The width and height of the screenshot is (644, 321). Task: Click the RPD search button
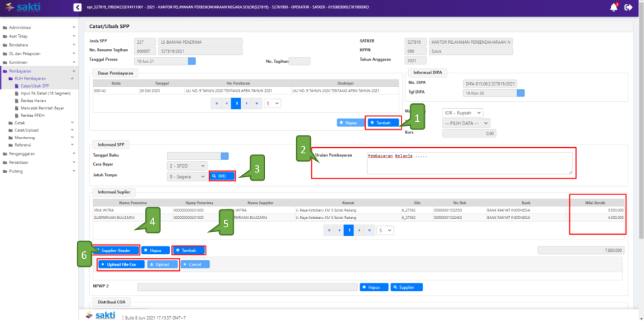point(223,176)
